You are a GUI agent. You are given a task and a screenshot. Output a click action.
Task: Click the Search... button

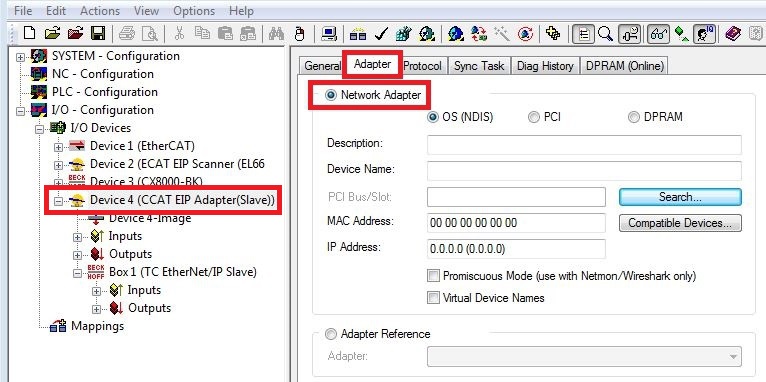680,197
